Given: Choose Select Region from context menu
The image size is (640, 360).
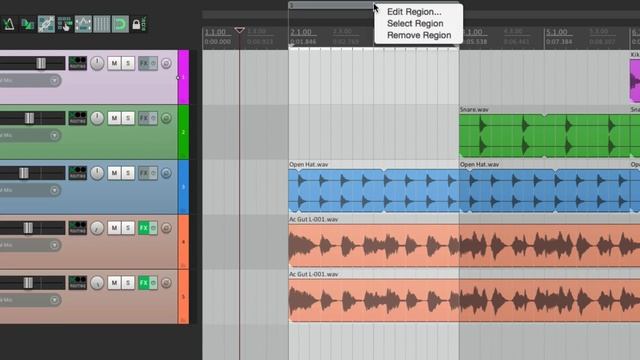Looking at the screenshot, I should click(415, 24).
